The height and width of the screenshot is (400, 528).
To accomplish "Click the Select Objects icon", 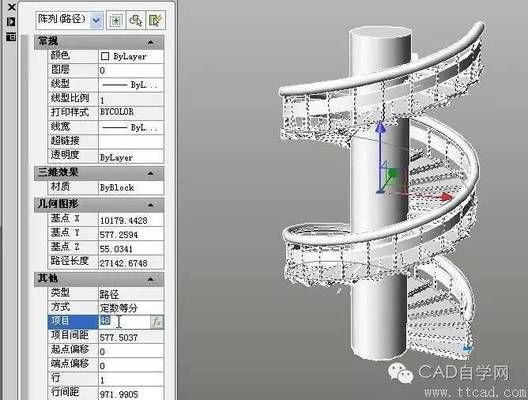I will 136,20.
